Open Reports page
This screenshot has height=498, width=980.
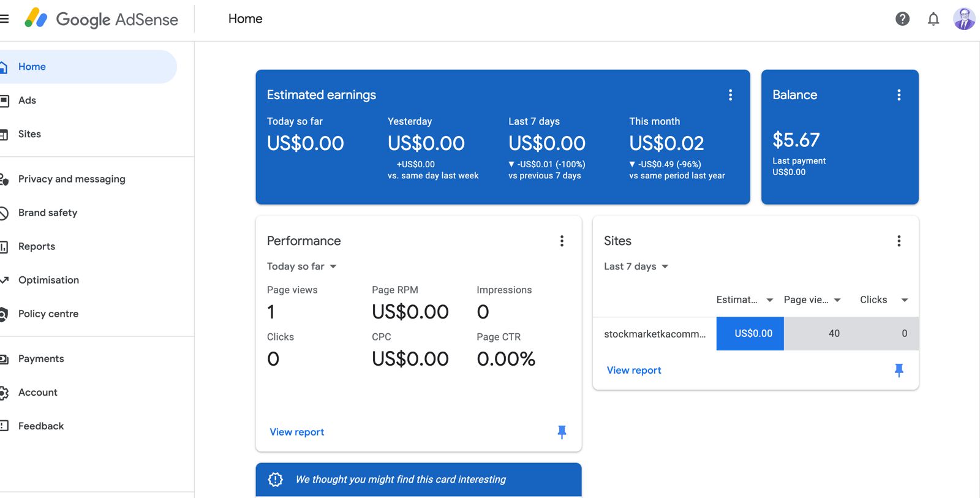click(37, 246)
